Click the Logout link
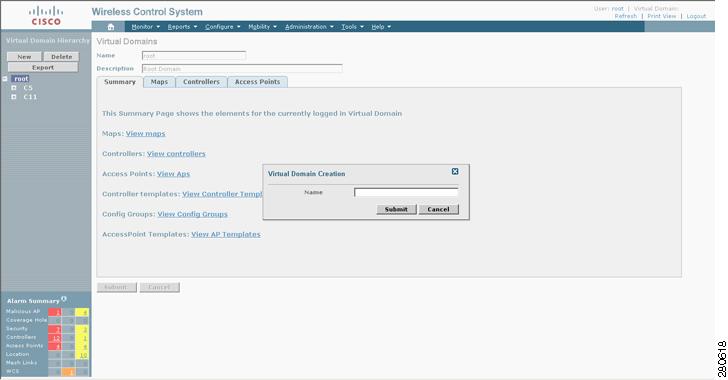 [x=696, y=16]
